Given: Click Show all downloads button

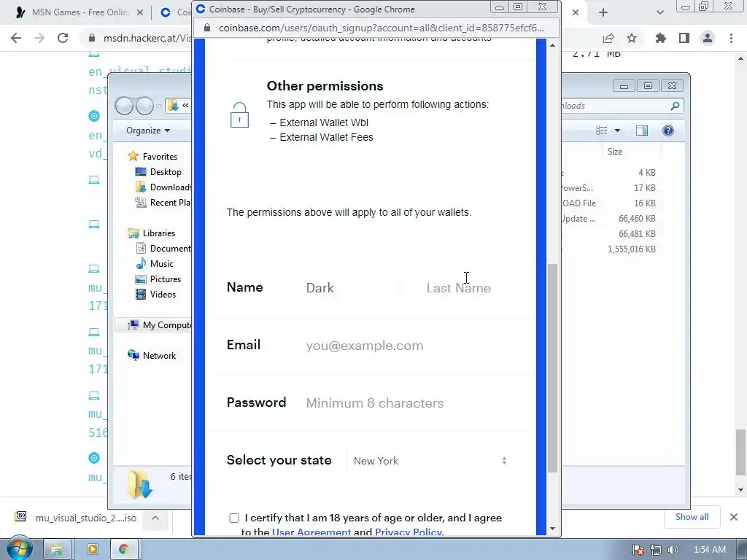Looking at the screenshot, I should tap(692, 517).
